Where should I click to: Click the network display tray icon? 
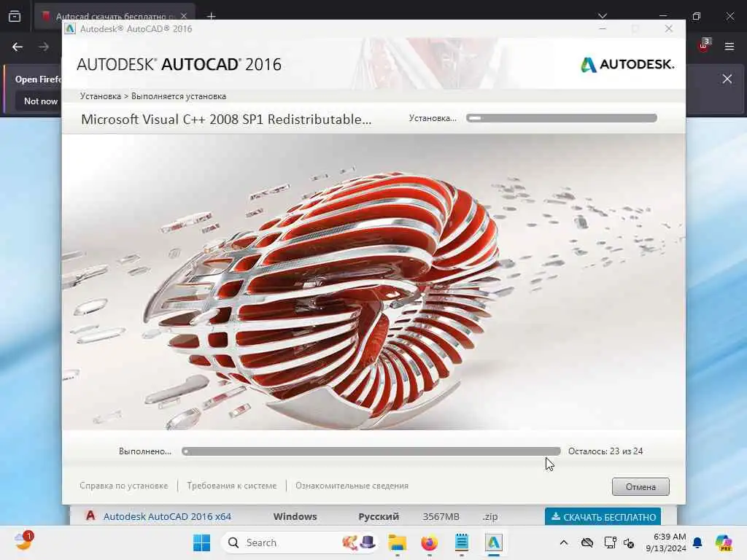(x=610, y=542)
